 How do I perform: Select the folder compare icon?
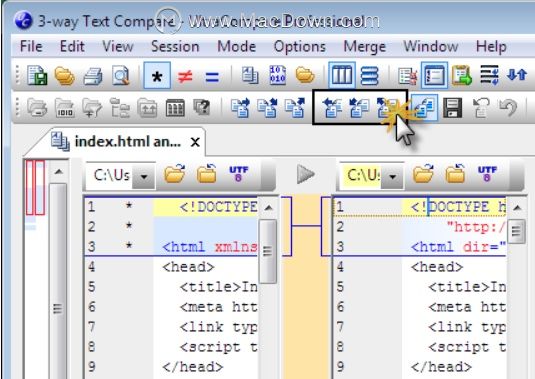(305, 75)
